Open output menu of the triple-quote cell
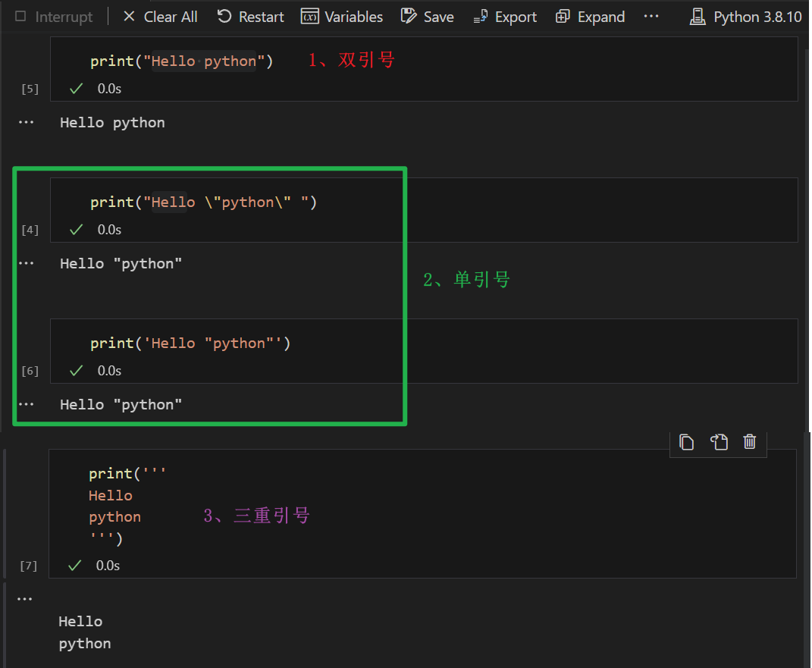 [x=24, y=599]
